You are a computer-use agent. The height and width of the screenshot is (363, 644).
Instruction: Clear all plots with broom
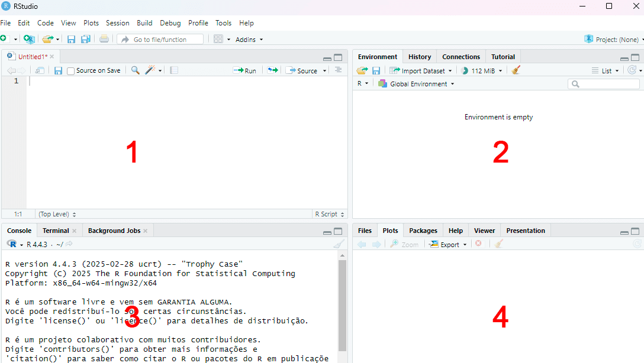[x=498, y=244]
